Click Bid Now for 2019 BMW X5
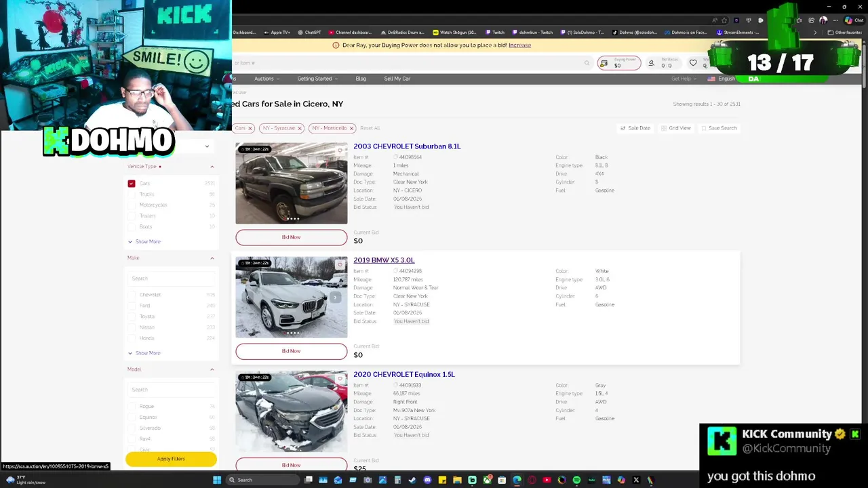The height and width of the screenshot is (488, 868). pos(291,351)
